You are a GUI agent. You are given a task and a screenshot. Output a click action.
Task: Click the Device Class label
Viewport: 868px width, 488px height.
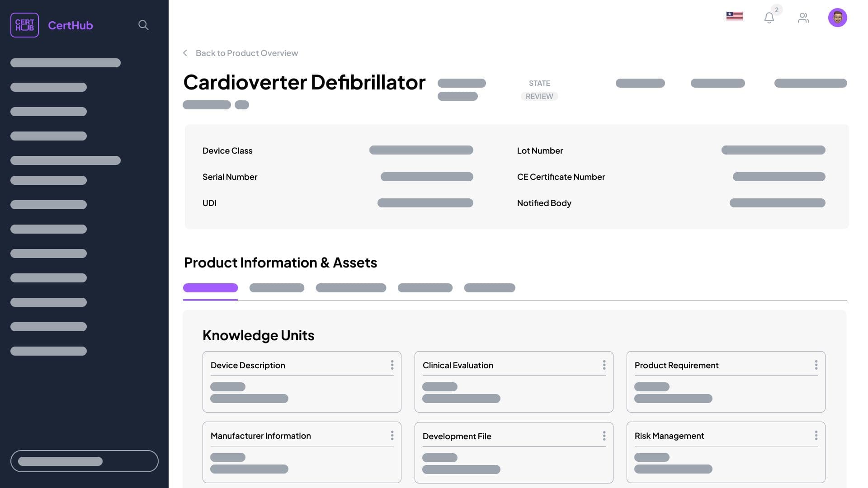[x=227, y=150]
